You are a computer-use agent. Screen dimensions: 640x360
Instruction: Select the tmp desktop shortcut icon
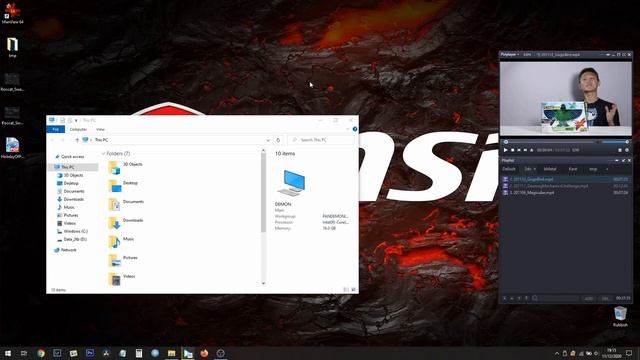tap(13, 47)
